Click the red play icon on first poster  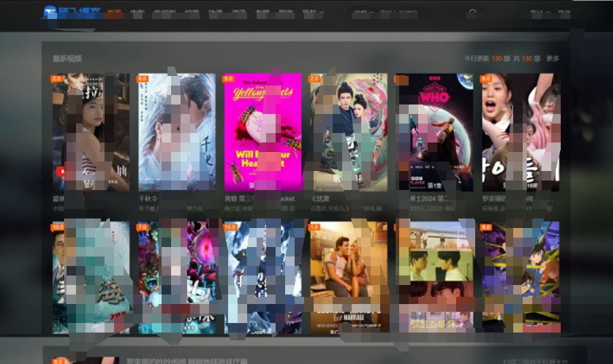[61, 172]
